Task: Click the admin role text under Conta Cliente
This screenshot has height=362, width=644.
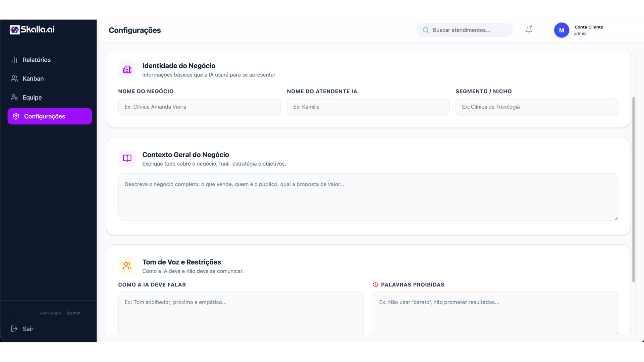Action: pos(580,34)
